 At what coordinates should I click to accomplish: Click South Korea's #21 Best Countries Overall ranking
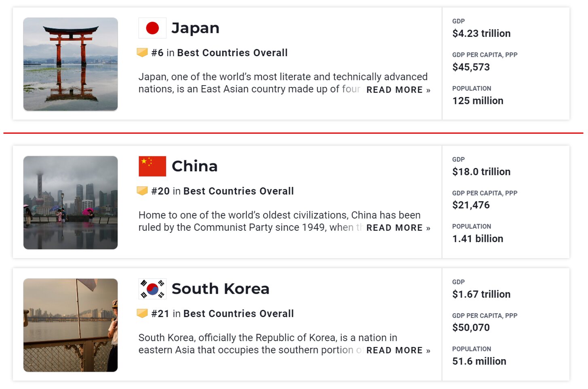tap(223, 314)
